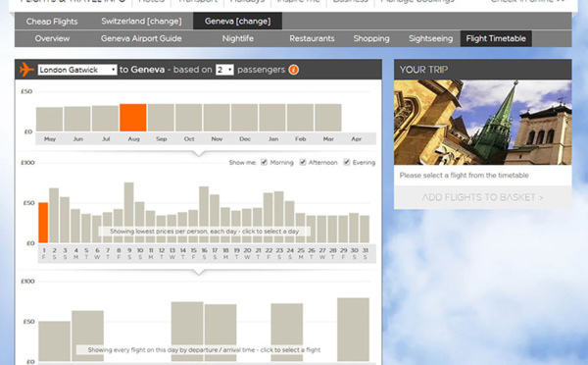
Task: Click the Geneva cathedral trip photo
Action: (x=482, y=123)
